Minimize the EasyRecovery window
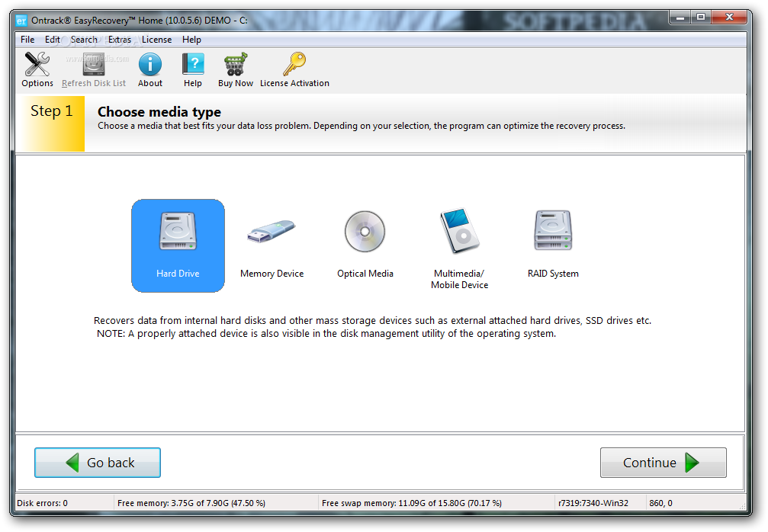 tap(680, 18)
